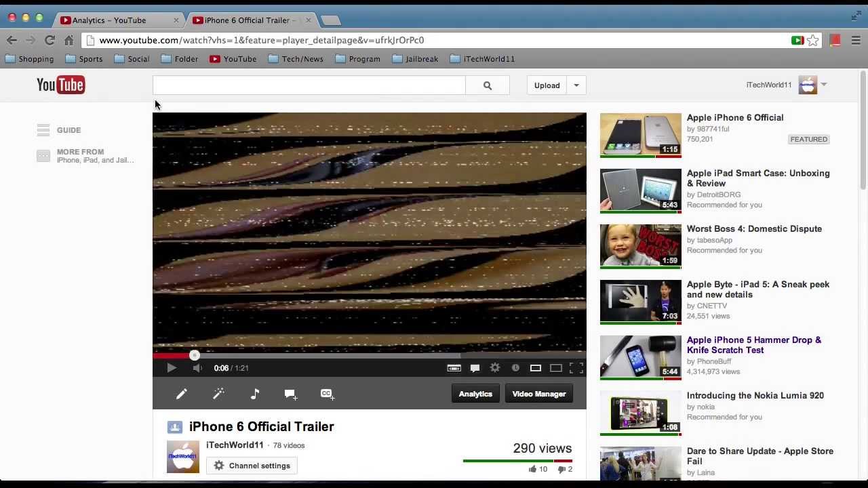Open the CC captions editor icon
Screen dimensions: 868x488
pyautogui.click(x=327, y=394)
